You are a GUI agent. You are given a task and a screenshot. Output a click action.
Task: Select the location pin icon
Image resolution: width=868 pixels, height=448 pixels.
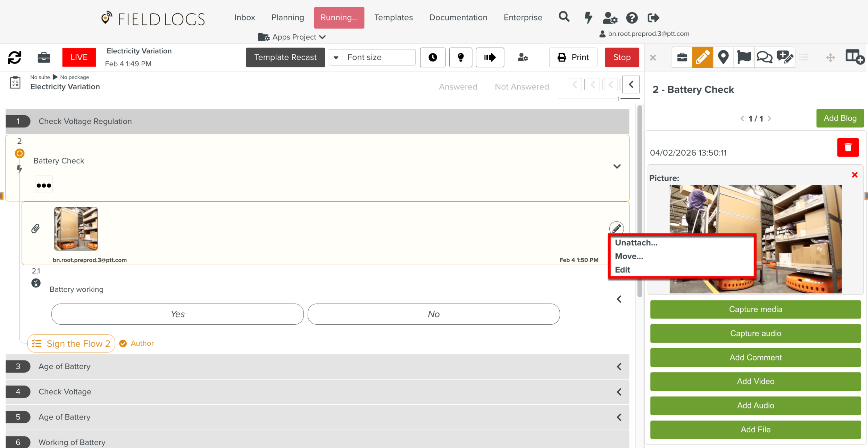723,57
